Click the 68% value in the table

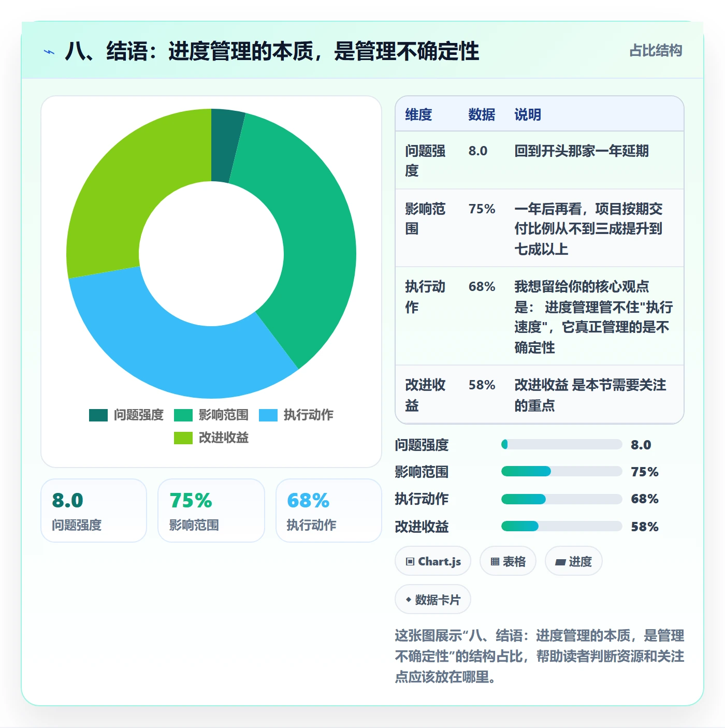(x=482, y=286)
